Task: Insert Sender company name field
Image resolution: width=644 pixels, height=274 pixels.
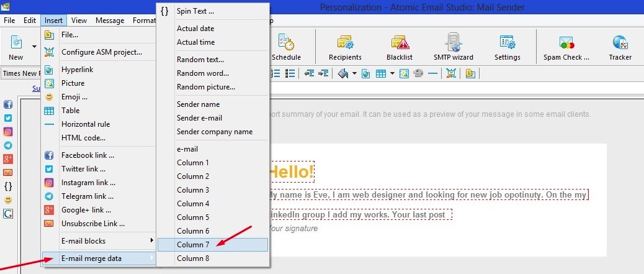Action: click(x=214, y=132)
